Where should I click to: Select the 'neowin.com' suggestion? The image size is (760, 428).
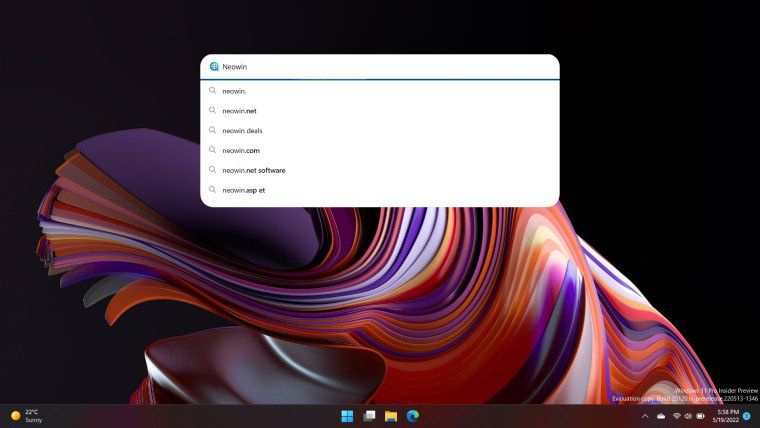point(241,150)
